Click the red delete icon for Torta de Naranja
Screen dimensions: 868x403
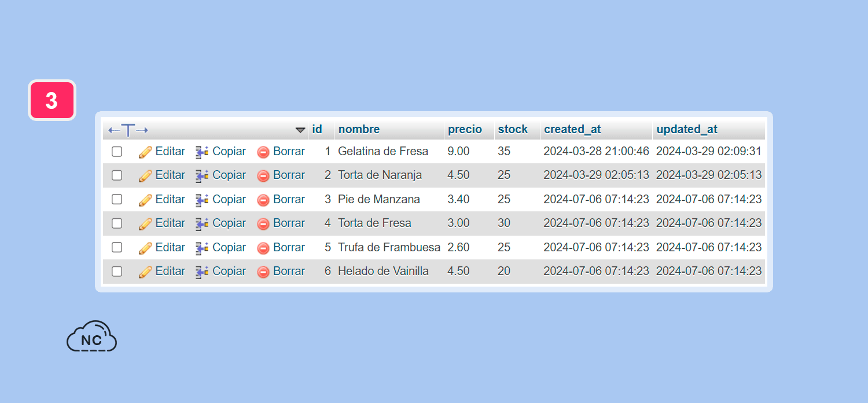(263, 176)
